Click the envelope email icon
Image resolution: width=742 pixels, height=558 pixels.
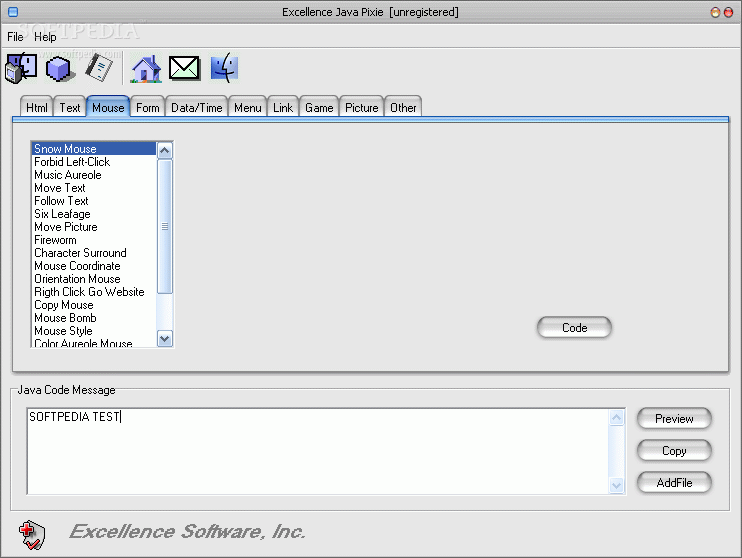coord(185,68)
